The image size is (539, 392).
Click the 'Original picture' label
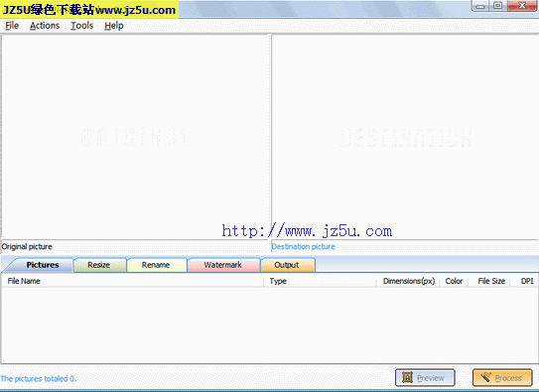(x=27, y=247)
